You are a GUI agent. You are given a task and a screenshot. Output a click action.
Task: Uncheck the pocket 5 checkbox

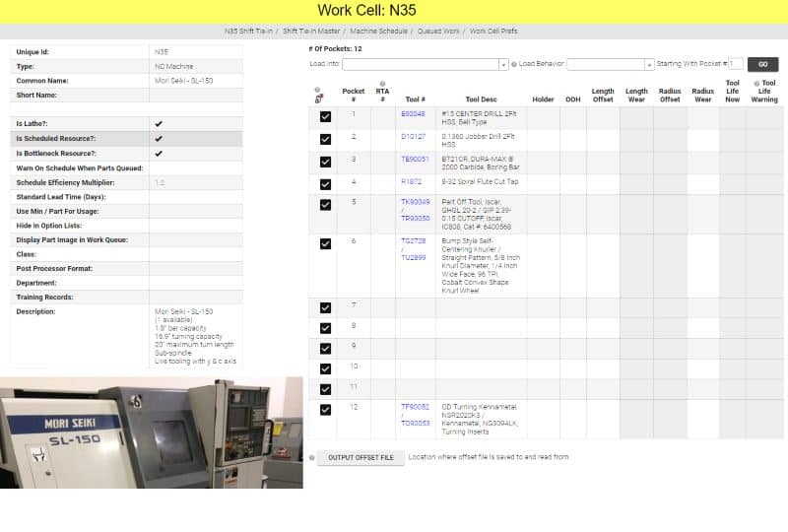tap(325, 205)
